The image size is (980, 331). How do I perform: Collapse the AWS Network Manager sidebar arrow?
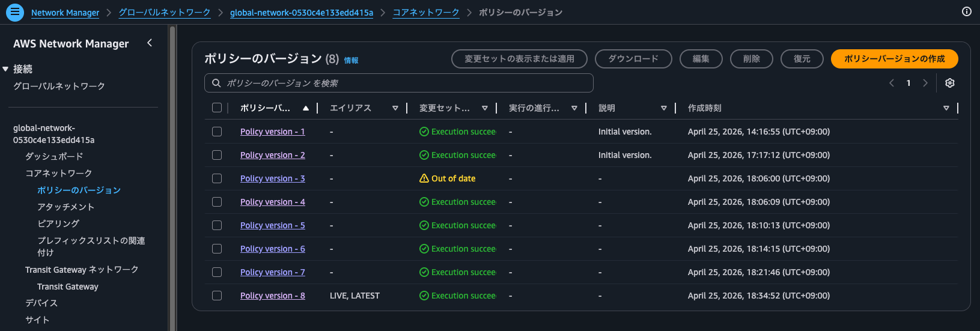(x=150, y=43)
